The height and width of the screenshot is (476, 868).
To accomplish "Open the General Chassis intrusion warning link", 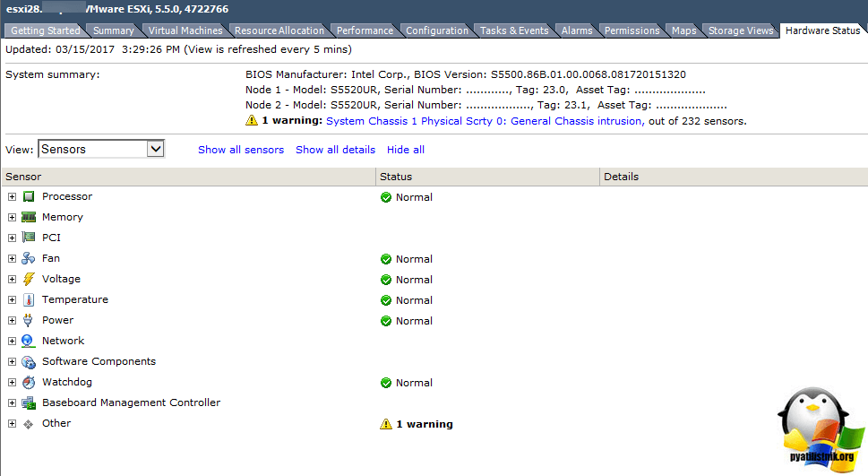I will 484,121.
